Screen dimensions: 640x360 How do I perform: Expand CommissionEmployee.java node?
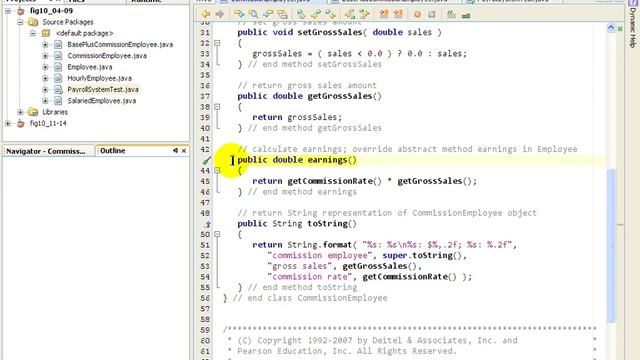[x=45, y=56]
